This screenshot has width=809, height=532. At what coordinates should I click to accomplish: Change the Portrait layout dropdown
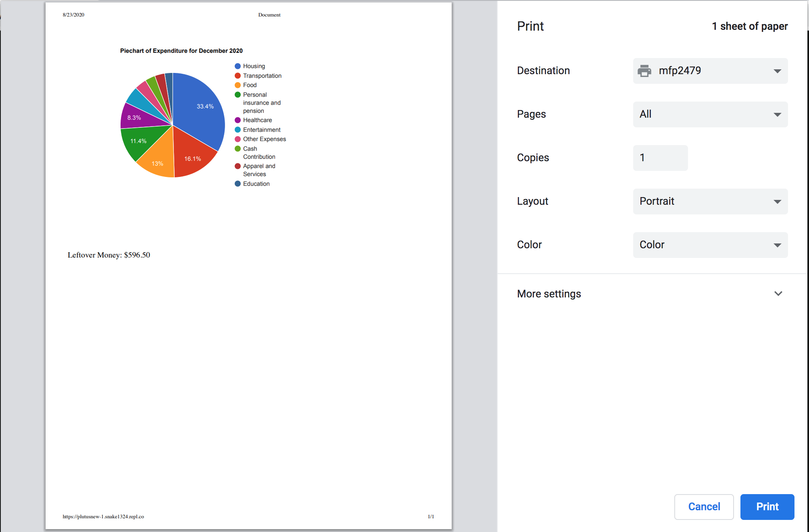tap(710, 202)
